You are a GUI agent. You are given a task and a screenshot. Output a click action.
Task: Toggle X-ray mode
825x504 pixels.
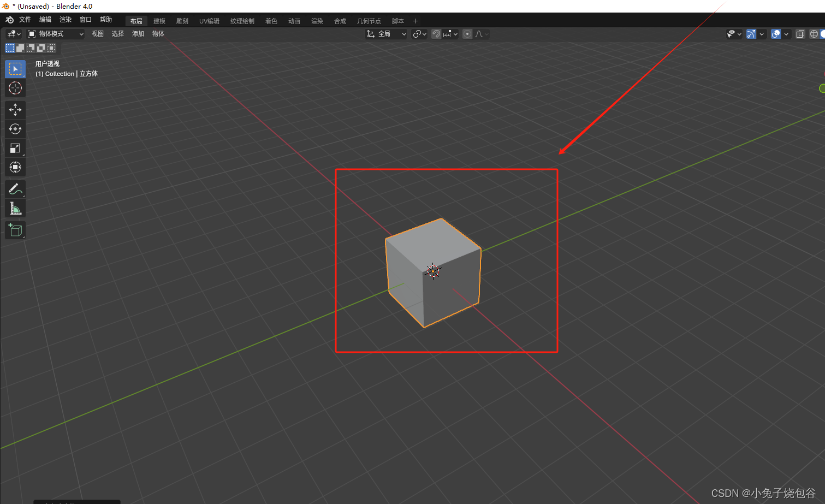(800, 34)
